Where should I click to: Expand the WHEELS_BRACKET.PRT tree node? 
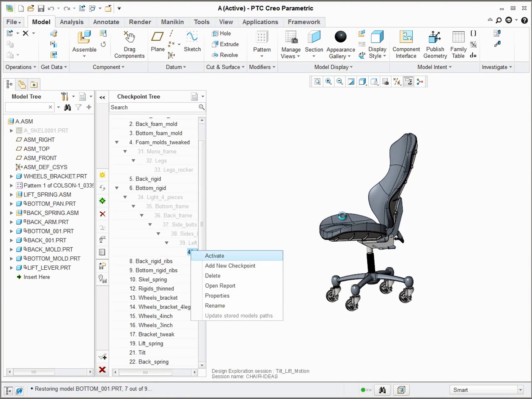(11, 176)
